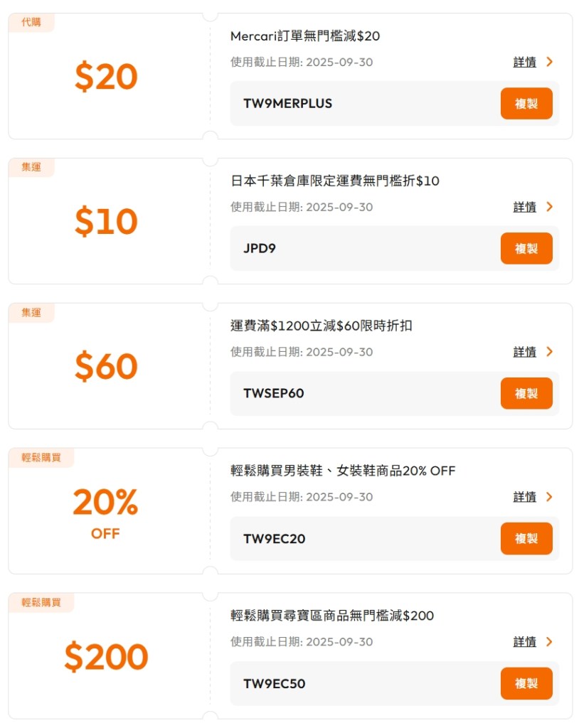Click the $200 coupon amount
The image size is (579, 728).
(106, 657)
